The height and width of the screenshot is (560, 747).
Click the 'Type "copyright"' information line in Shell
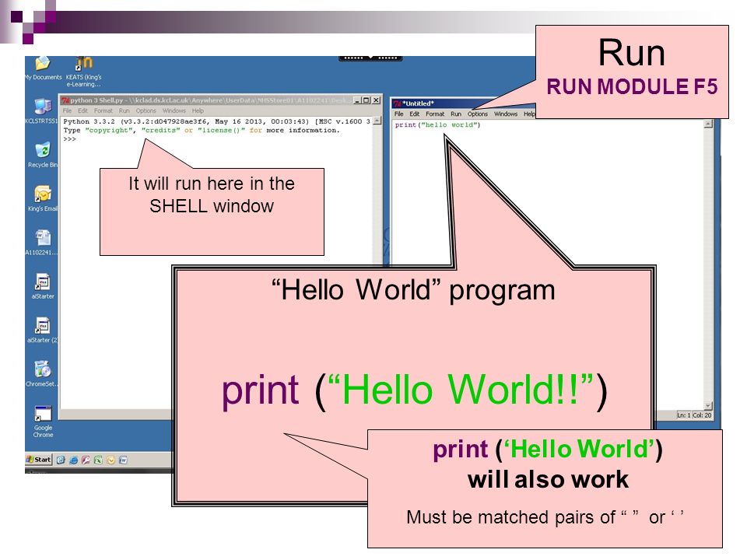coord(201,130)
